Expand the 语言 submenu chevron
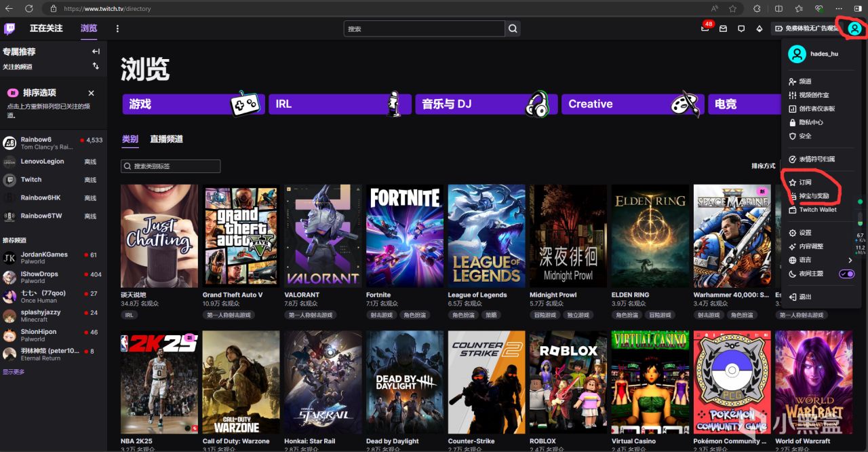The height and width of the screenshot is (452, 868). [850, 260]
